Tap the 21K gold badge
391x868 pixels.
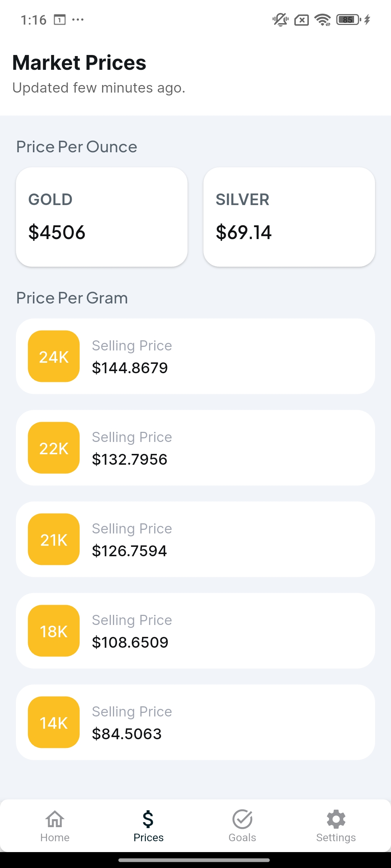54,539
